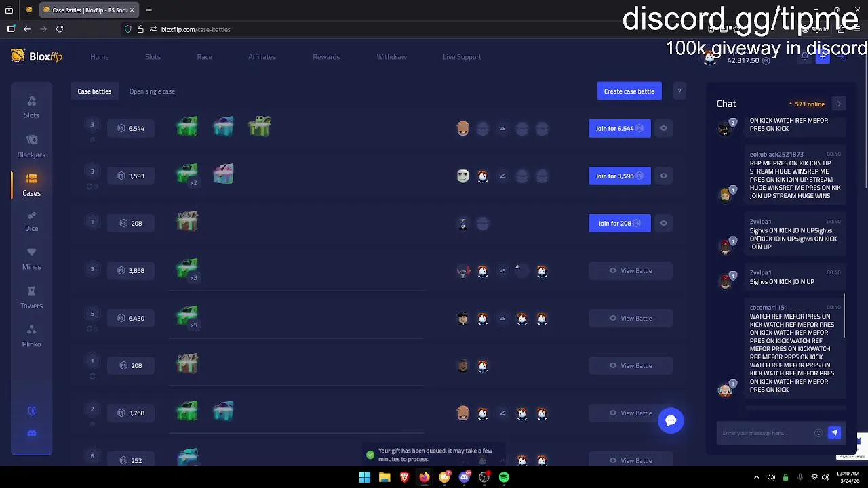Screen dimensions: 868x488
Task: Click the chat panel scrollbar
Action: (x=845, y=316)
